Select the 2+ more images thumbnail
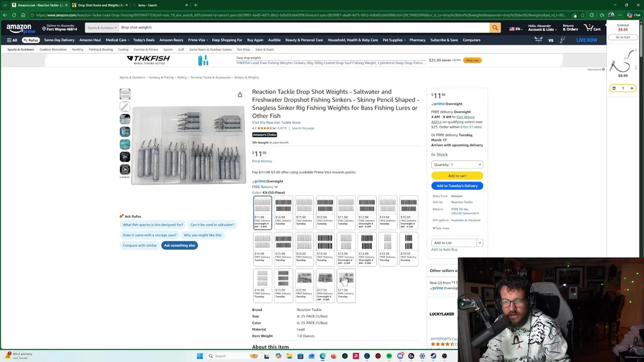The width and height of the screenshot is (644, 362). pos(125,157)
